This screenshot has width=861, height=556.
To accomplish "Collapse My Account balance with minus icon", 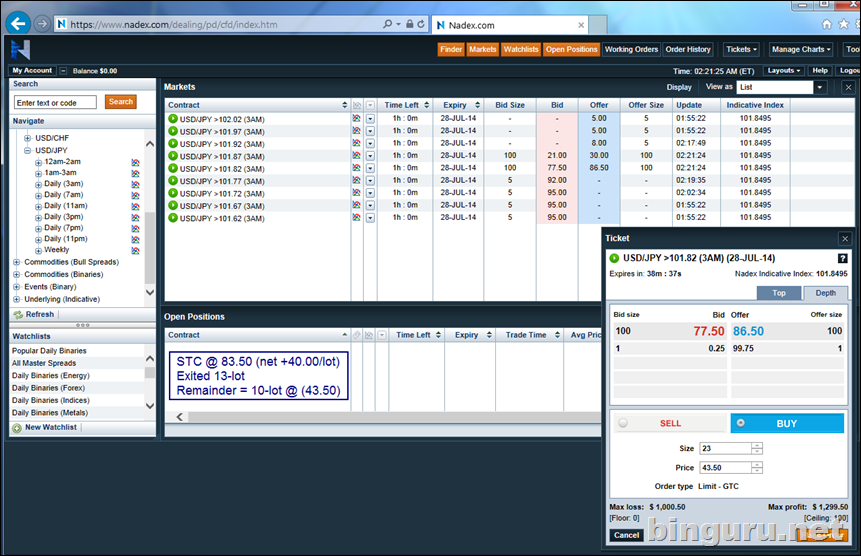I will 63,71.
